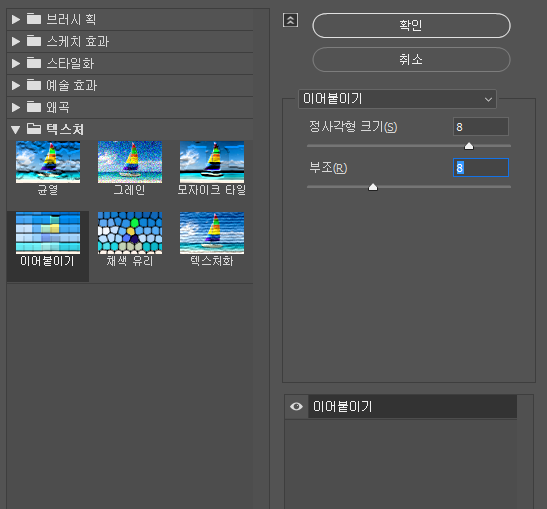Image resolution: width=547 pixels, height=509 pixels.
Task: Hide the 이어붙이기 effect layer eye
Action: tap(296, 406)
